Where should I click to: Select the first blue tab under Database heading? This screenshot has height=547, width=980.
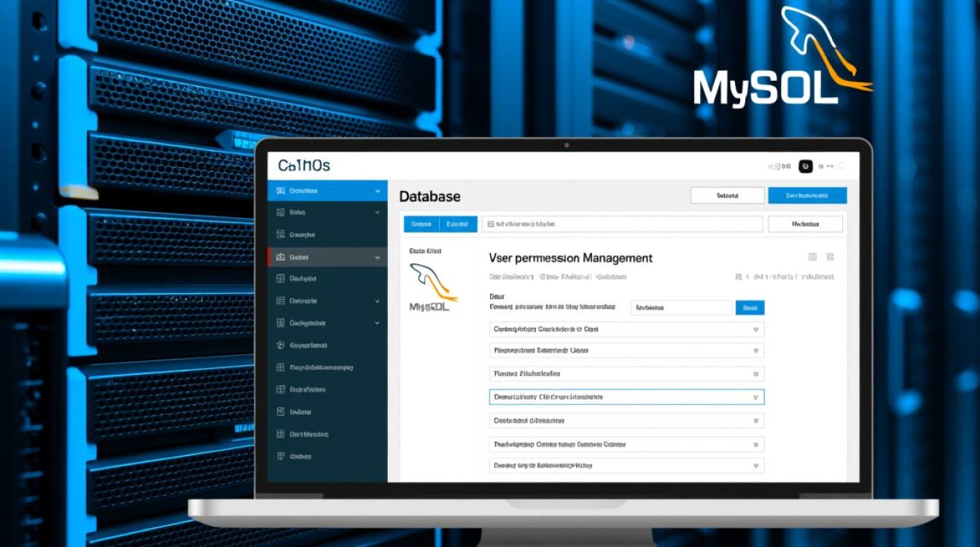click(421, 224)
